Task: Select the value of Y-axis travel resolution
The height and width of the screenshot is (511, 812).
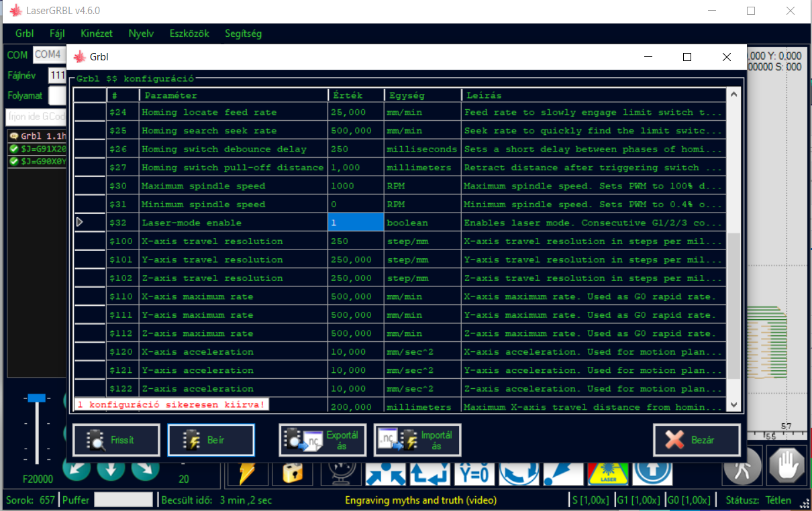Action: pos(356,260)
